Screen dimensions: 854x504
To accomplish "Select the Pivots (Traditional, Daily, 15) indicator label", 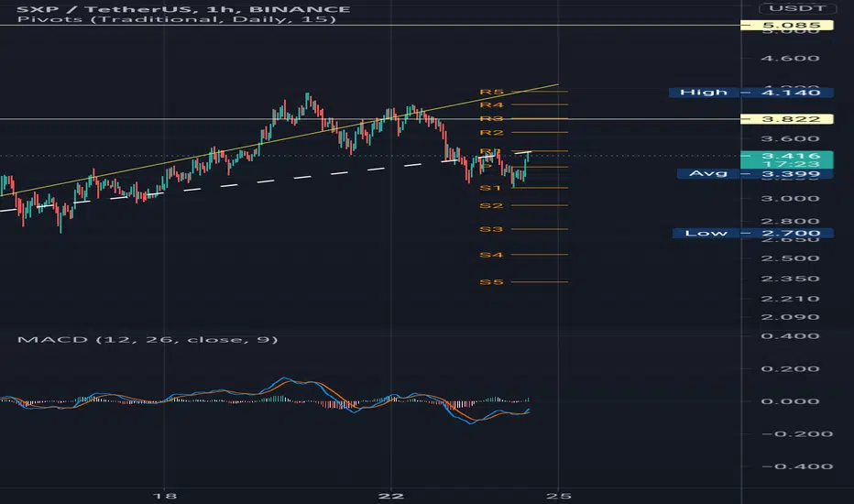I will pos(177,19).
